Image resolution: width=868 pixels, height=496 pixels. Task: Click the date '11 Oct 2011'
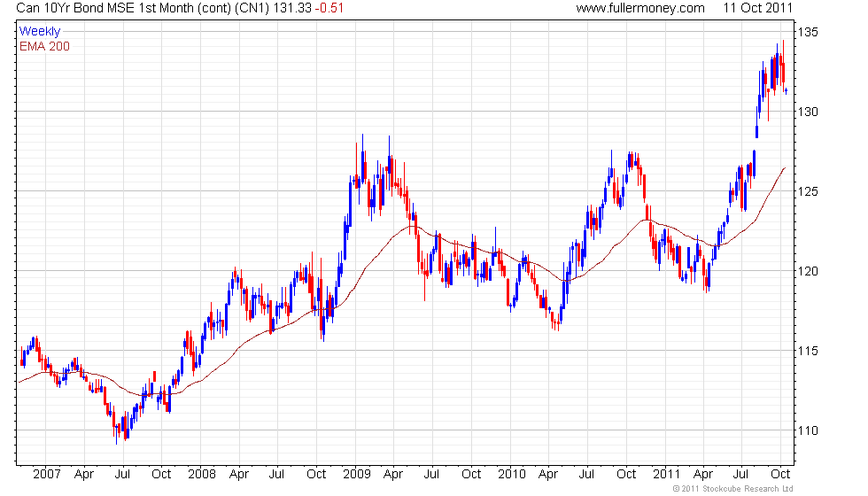click(x=758, y=8)
